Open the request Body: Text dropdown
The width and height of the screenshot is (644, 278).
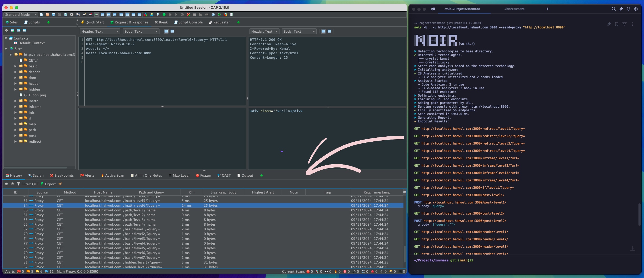(141, 31)
